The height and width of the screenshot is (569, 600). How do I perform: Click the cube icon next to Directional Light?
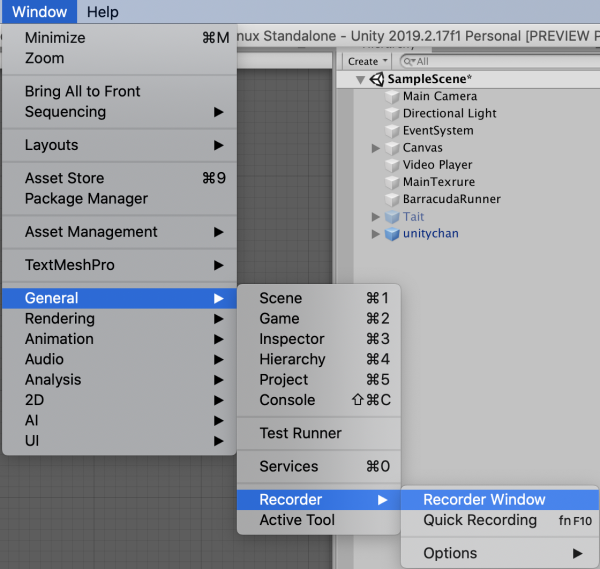pos(392,114)
